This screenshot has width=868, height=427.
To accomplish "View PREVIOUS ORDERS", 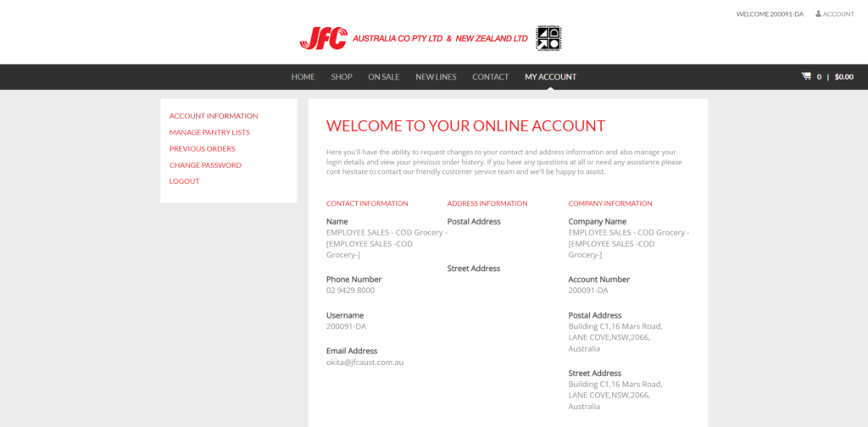I will click(x=202, y=149).
